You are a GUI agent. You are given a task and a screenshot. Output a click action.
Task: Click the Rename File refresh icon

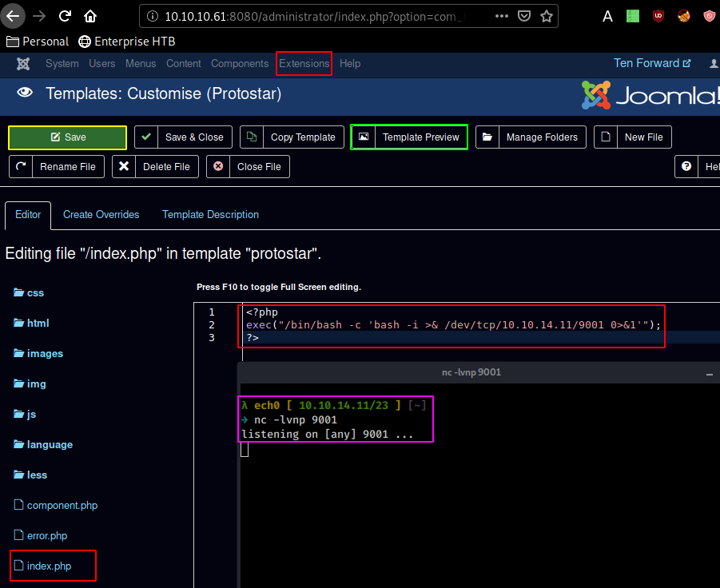(21, 166)
